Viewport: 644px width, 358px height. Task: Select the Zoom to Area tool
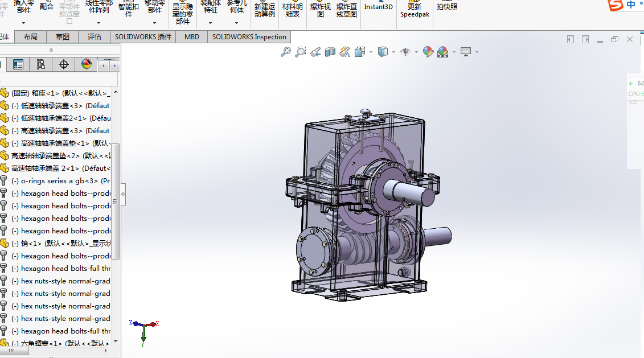(300, 52)
